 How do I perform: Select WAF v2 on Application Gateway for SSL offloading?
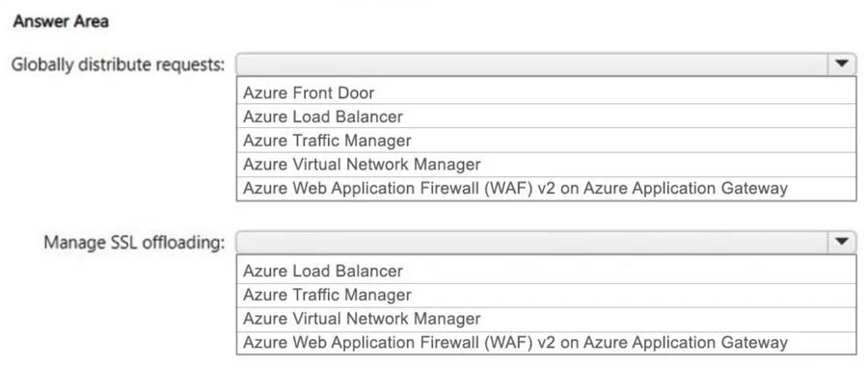(x=546, y=343)
